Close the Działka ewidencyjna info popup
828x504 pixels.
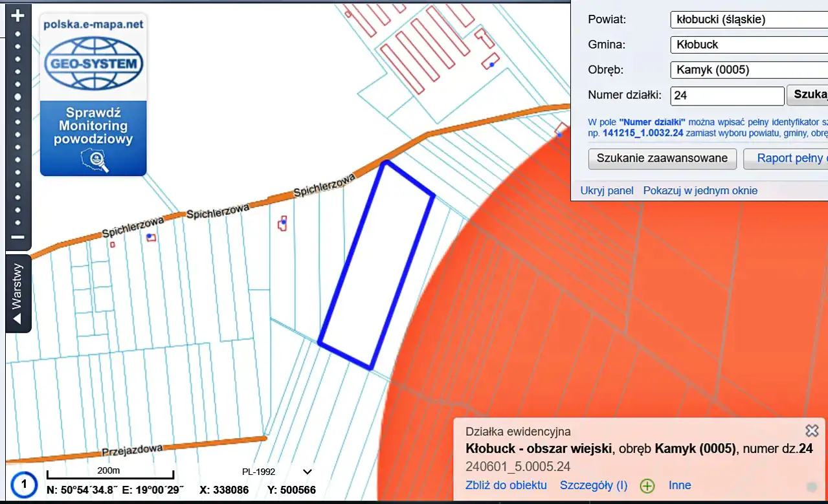click(x=811, y=431)
